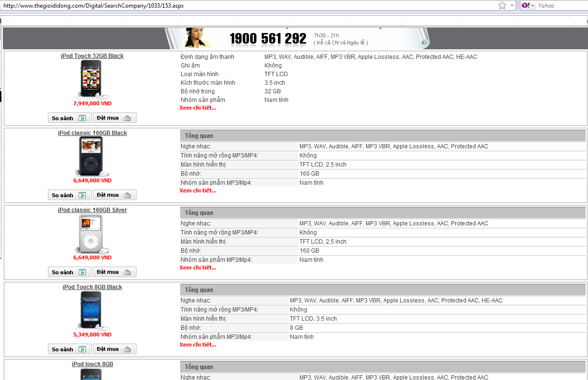This screenshot has width=588, height=380.
Task: Compare iPod Touch 32GB Black via So sánh
Action: (69, 118)
